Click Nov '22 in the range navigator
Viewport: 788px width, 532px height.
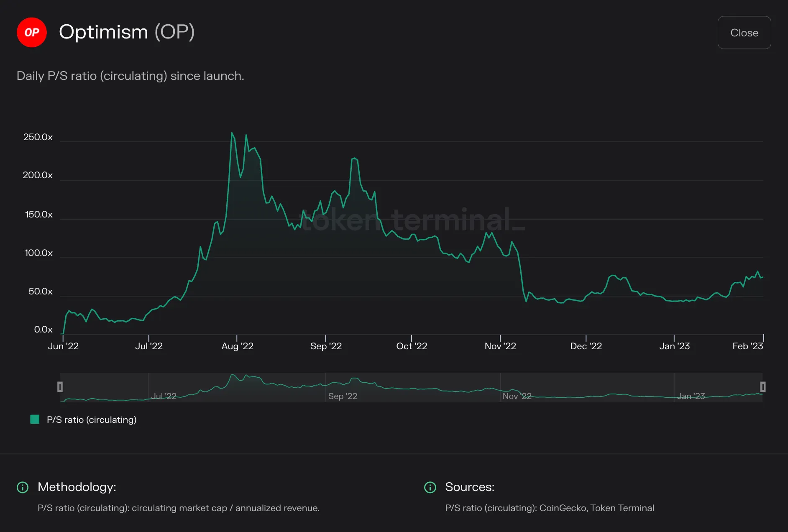517,396
